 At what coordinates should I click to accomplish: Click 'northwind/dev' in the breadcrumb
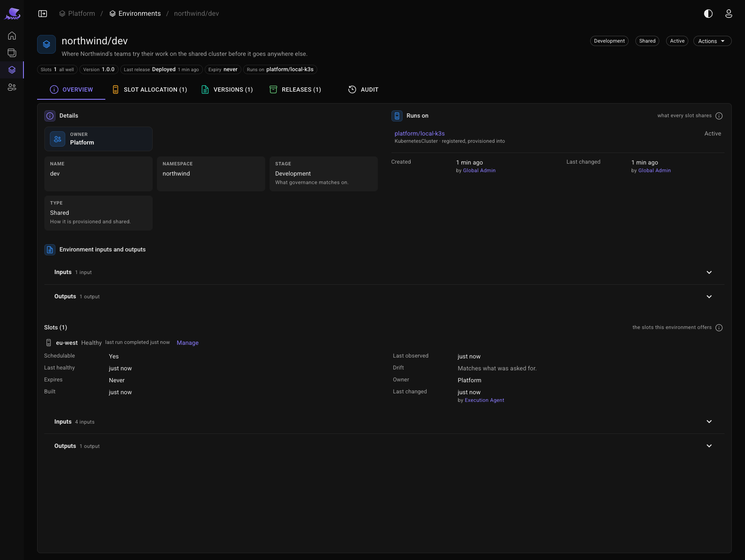[x=197, y=14]
